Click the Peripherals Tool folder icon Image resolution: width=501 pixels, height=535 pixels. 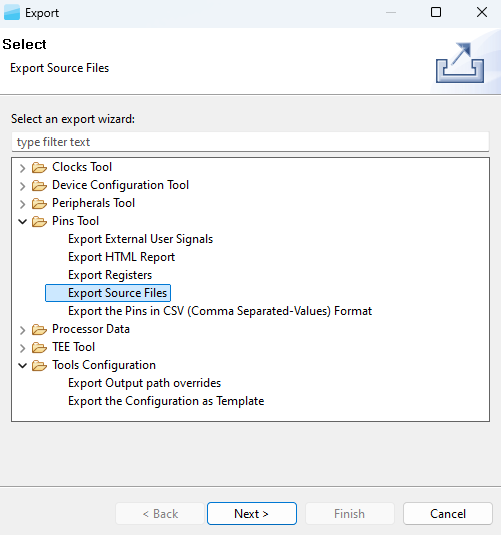[x=39, y=204]
